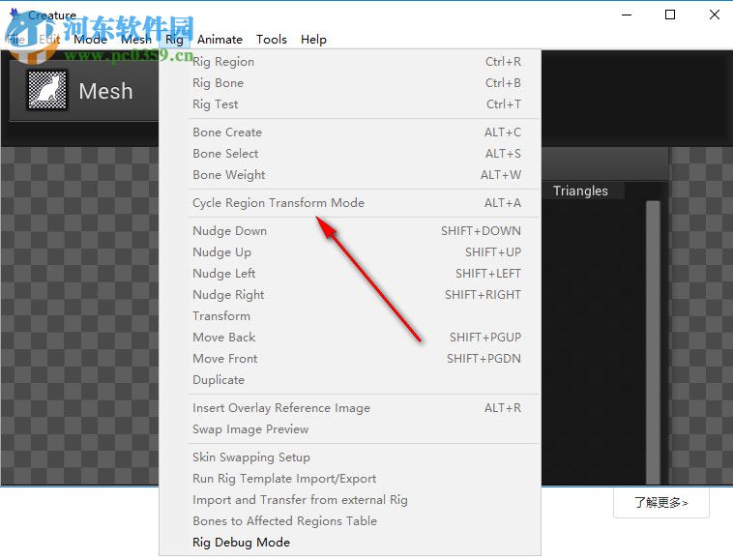Close the Creature window
This screenshot has width=733, height=560.
(x=714, y=15)
